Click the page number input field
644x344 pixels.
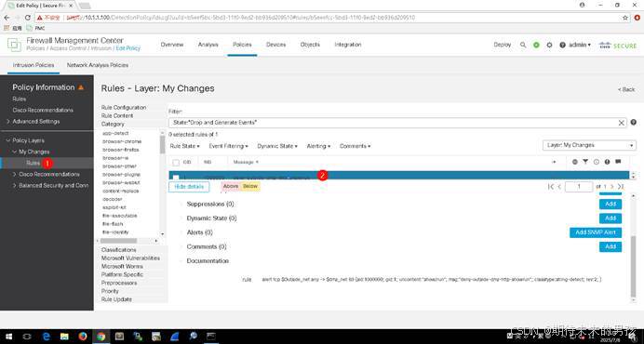tap(579, 187)
